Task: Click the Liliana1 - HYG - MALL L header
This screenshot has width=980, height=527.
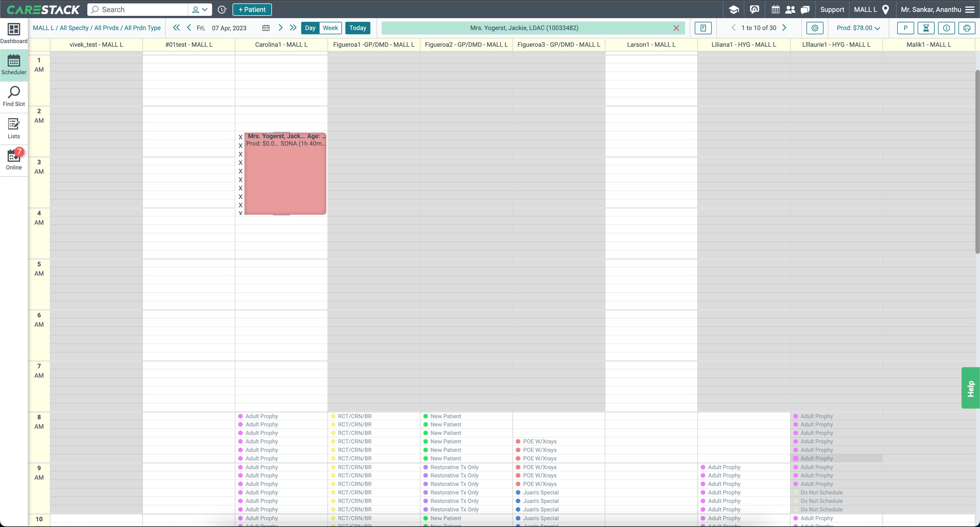Action: [744, 44]
